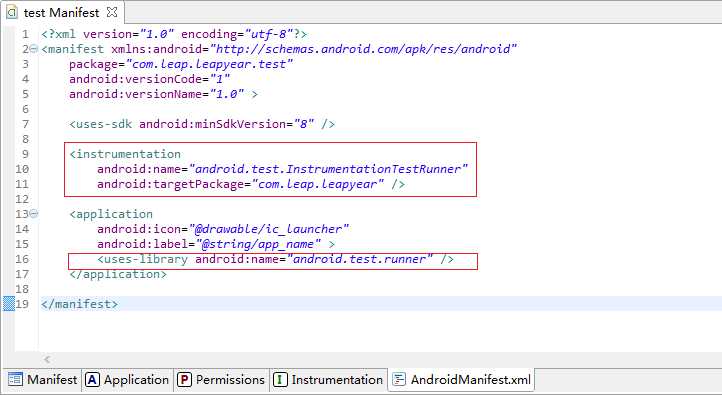722x395 pixels.
Task: Click the @string/app_name label value
Action: tap(258, 244)
